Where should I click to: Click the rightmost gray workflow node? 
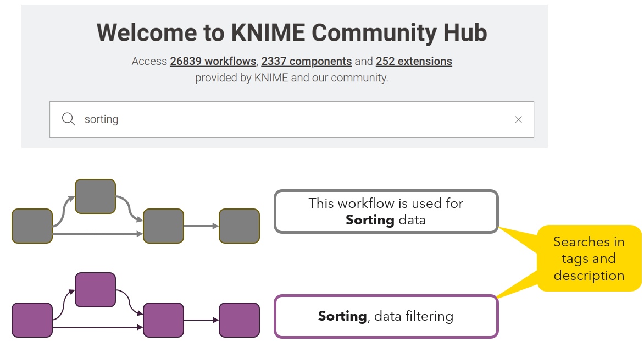click(239, 226)
